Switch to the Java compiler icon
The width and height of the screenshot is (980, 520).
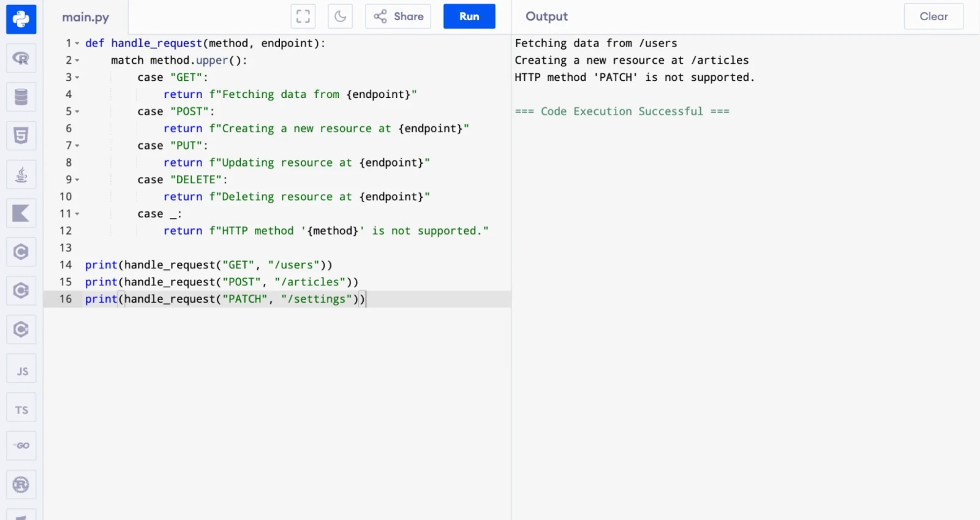pyautogui.click(x=21, y=175)
